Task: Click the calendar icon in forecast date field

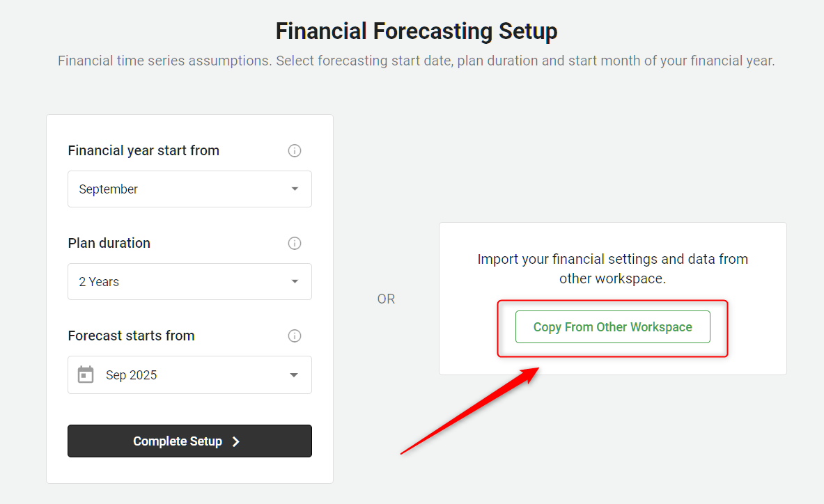Action: pyautogui.click(x=86, y=375)
